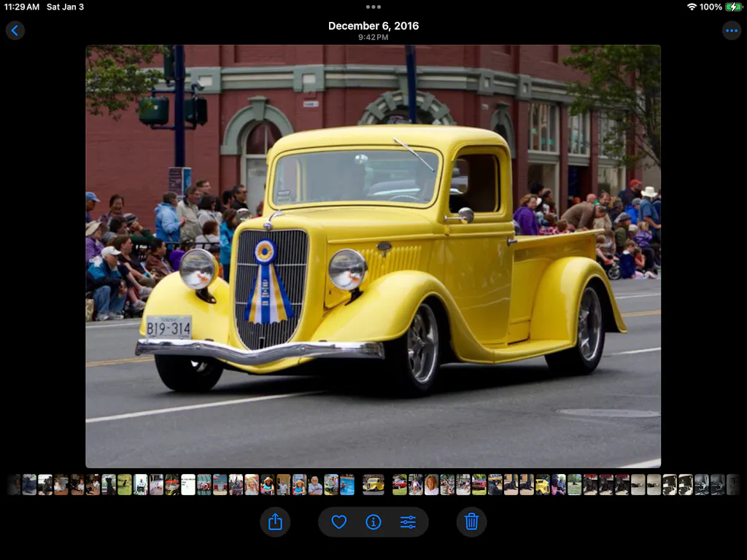Open the multitasking three-dot menu at top
The width and height of the screenshot is (747, 560).
373,7
